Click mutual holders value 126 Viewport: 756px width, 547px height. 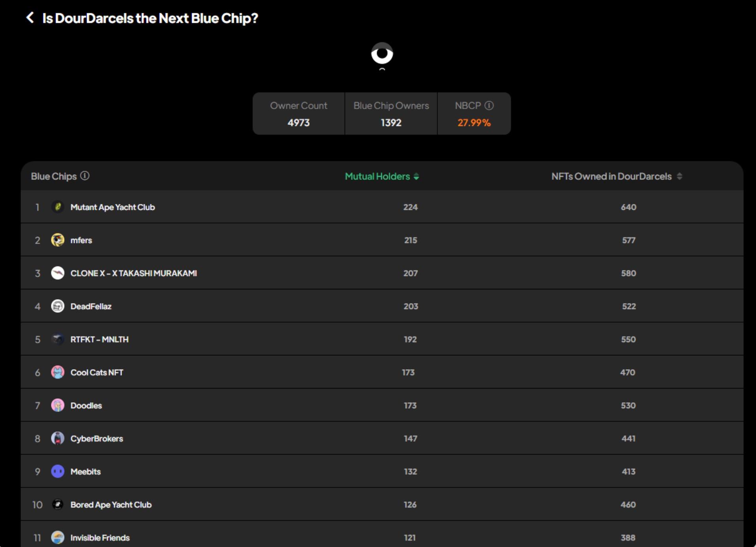click(410, 505)
